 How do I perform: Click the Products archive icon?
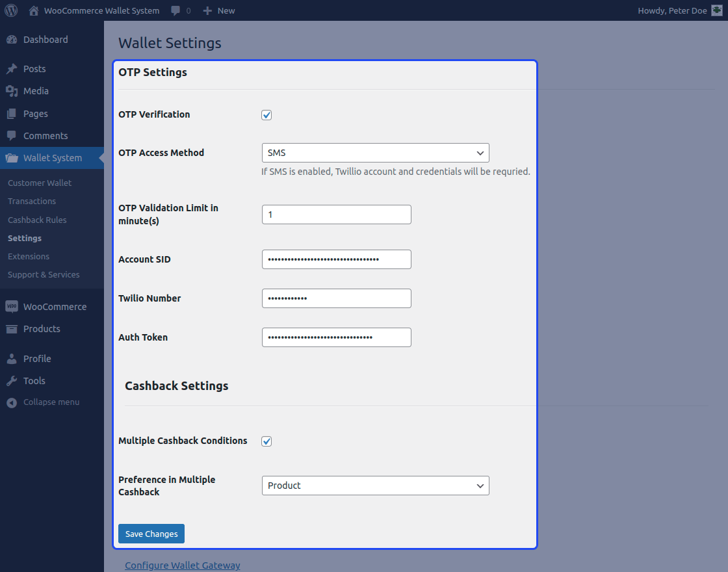(x=12, y=329)
